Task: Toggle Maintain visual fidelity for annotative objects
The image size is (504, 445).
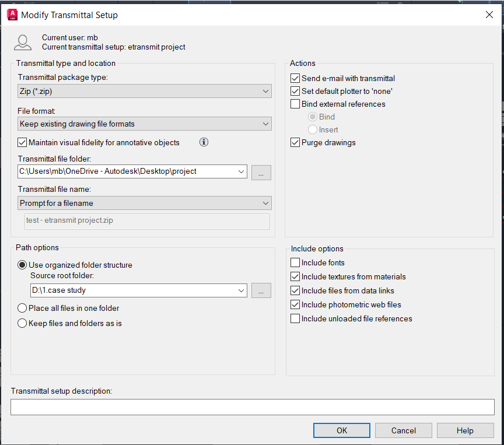Action: pyautogui.click(x=22, y=142)
